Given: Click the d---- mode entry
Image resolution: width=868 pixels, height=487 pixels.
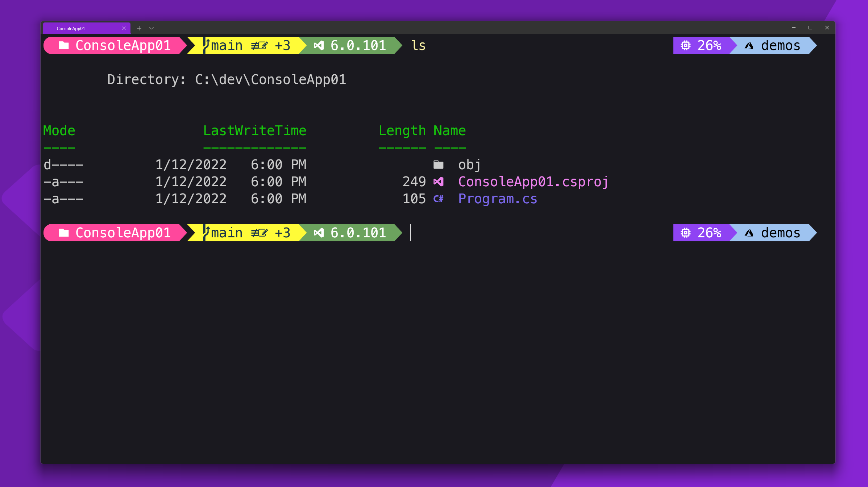Looking at the screenshot, I should [63, 165].
